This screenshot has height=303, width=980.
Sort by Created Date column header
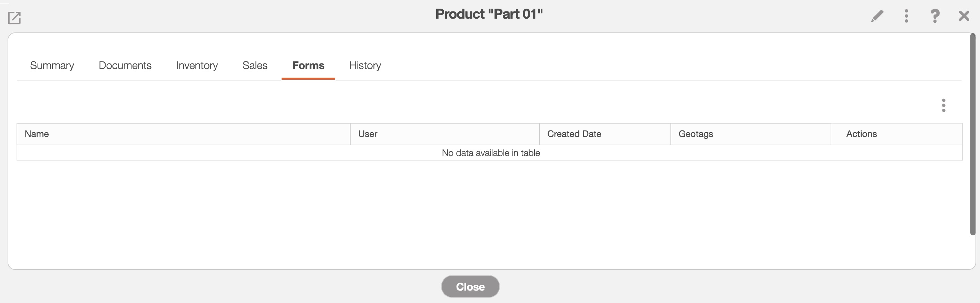[574, 134]
